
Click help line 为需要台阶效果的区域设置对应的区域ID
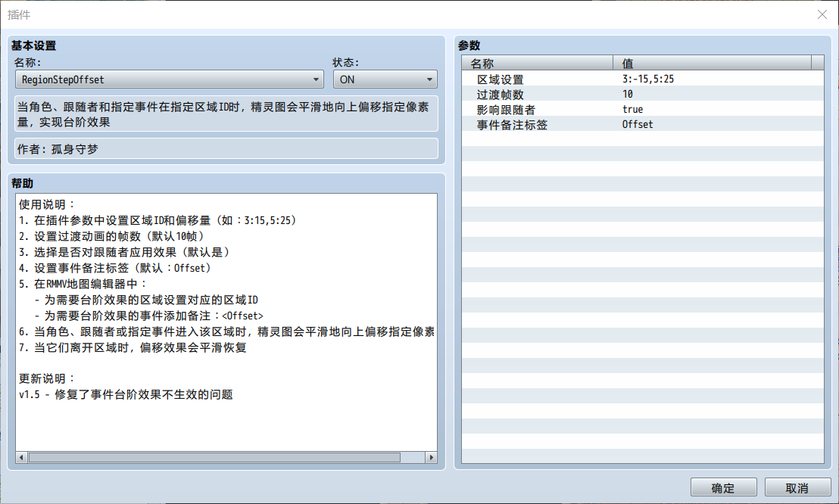point(145,300)
